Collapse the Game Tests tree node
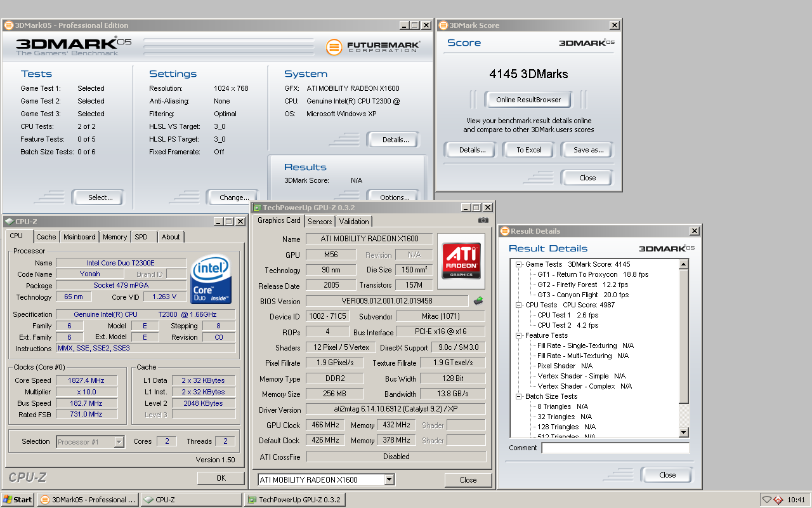Image resolution: width=812 pixels, height=508 pixels. click(x=518, y=264)
